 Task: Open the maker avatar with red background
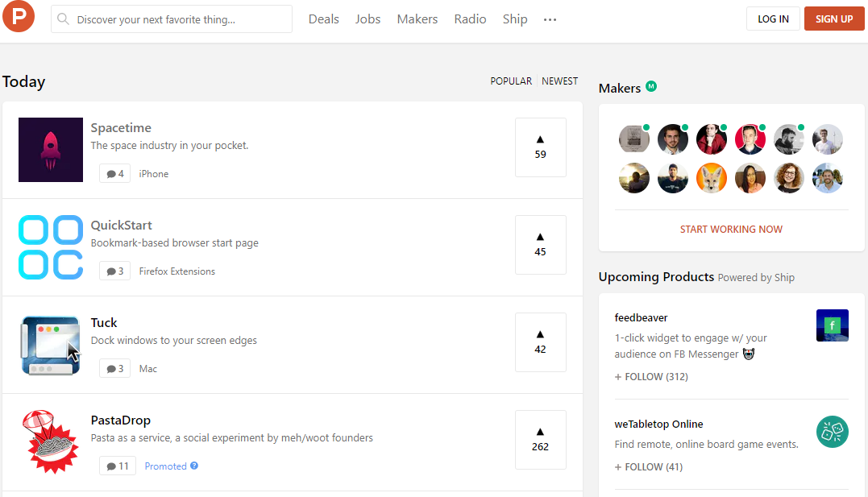coord(750,139)
